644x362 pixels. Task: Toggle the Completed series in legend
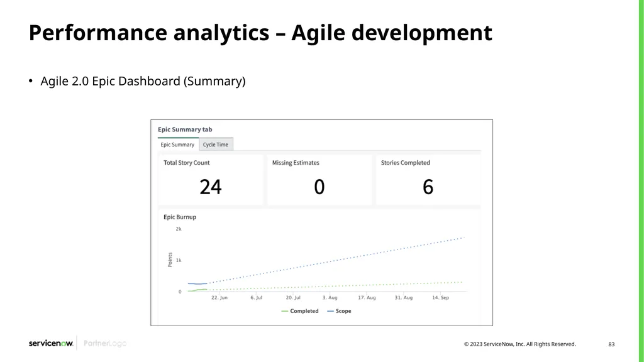point(300,311)
